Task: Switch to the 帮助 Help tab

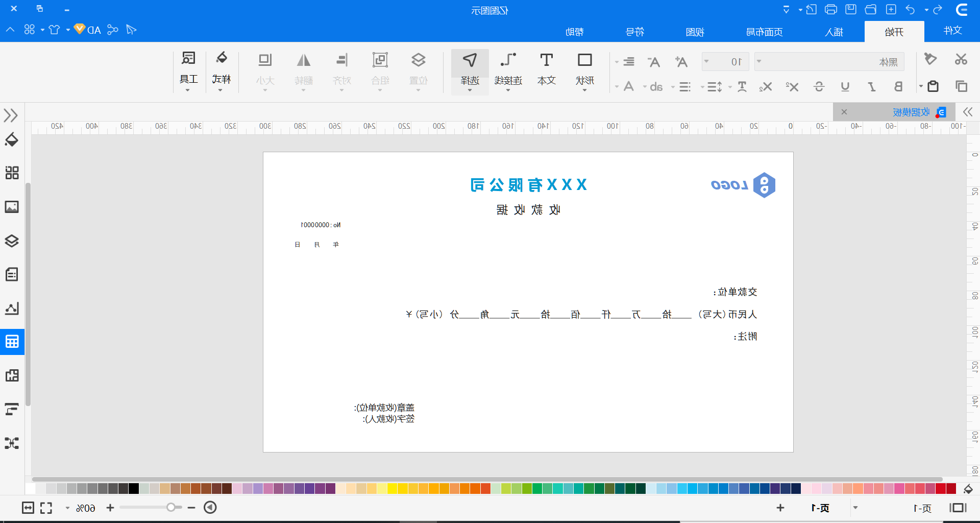Action: [575, 32]
